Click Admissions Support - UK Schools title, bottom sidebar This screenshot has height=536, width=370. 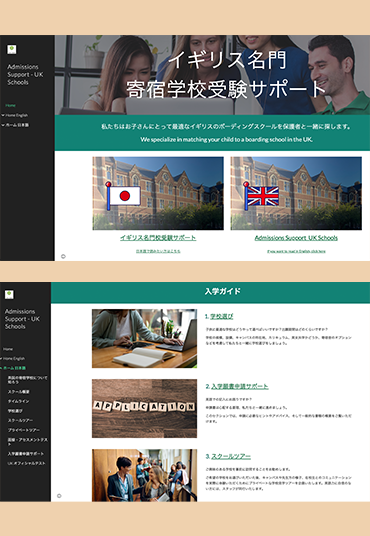pyautogui.click(x=22, y=319)
